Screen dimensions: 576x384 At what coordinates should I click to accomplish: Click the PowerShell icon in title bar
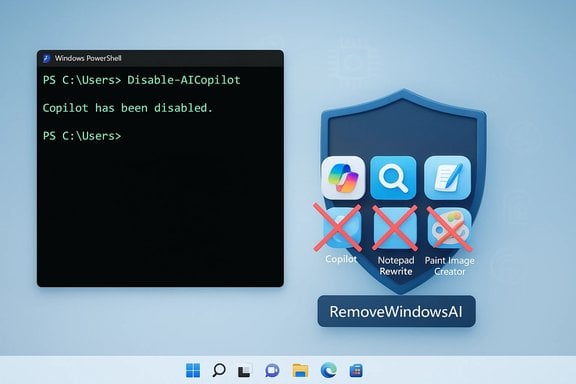(x=47, y=58)
